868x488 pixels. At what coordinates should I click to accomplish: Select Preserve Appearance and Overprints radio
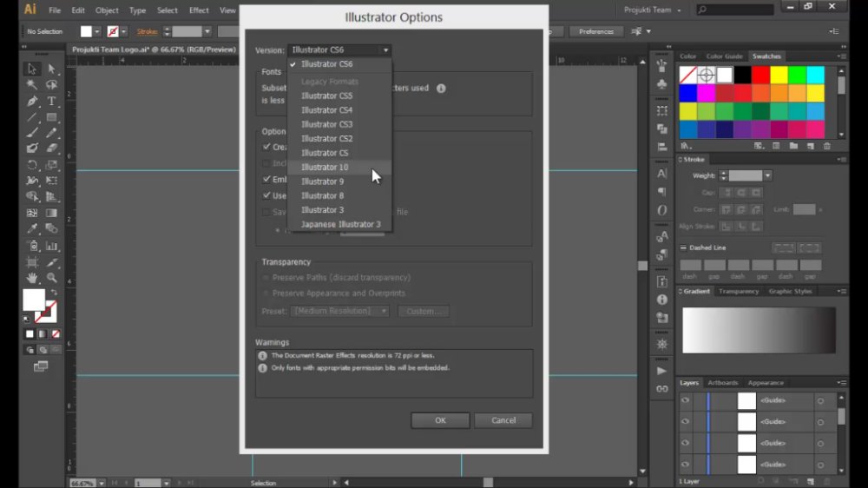tap(266, 293)
